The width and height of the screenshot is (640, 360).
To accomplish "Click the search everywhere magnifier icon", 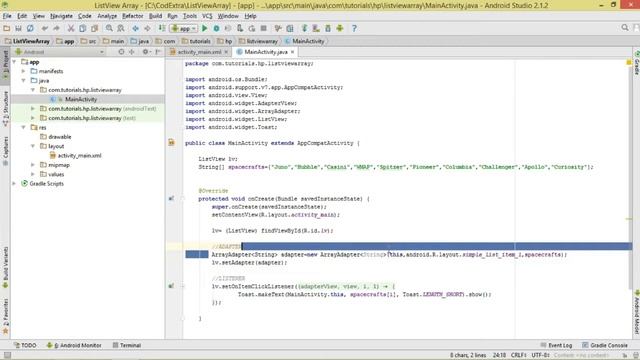I will pos(625,28).
